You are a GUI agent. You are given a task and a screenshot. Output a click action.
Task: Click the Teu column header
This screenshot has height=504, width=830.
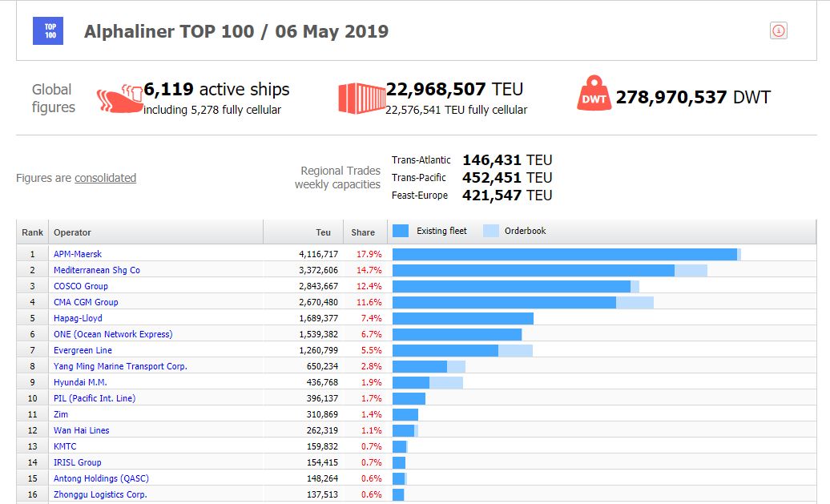click(x=323, y=232)
